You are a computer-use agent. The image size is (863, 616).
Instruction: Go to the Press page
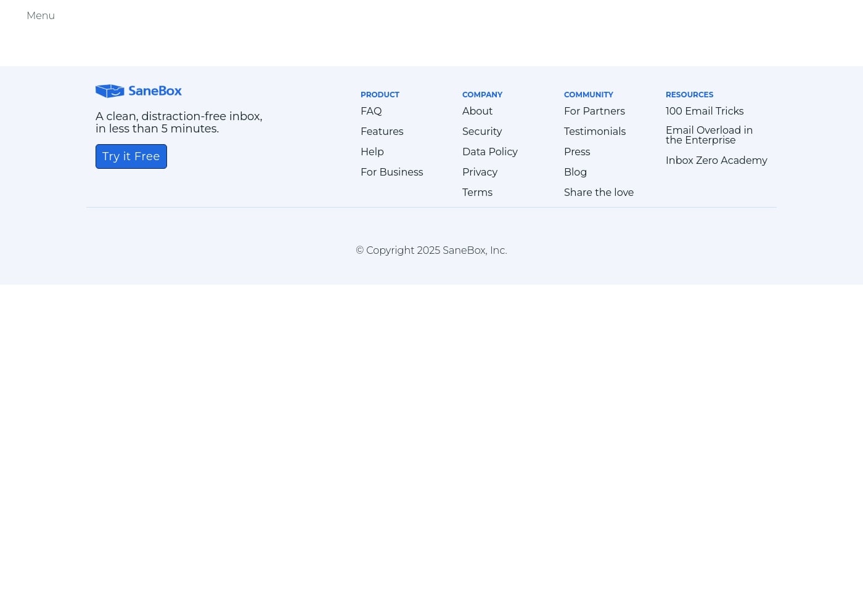[x=576, y=152]
